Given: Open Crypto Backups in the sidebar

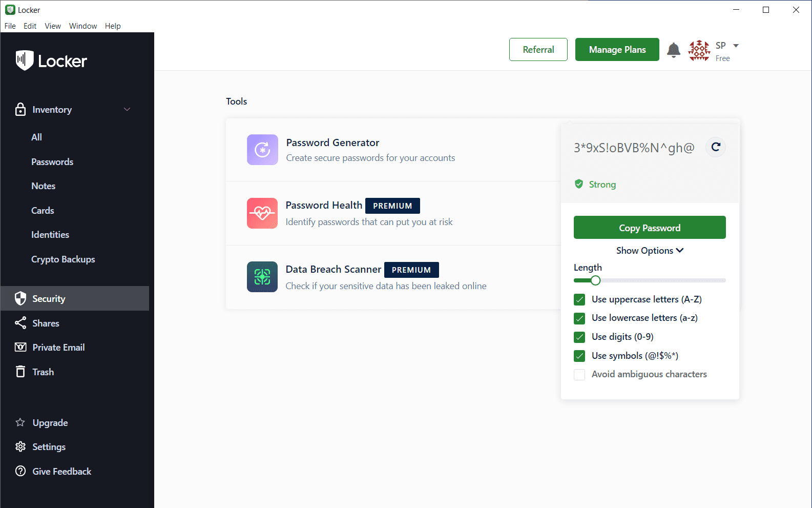Looking at the screenshot, I should tap(63, 259).
